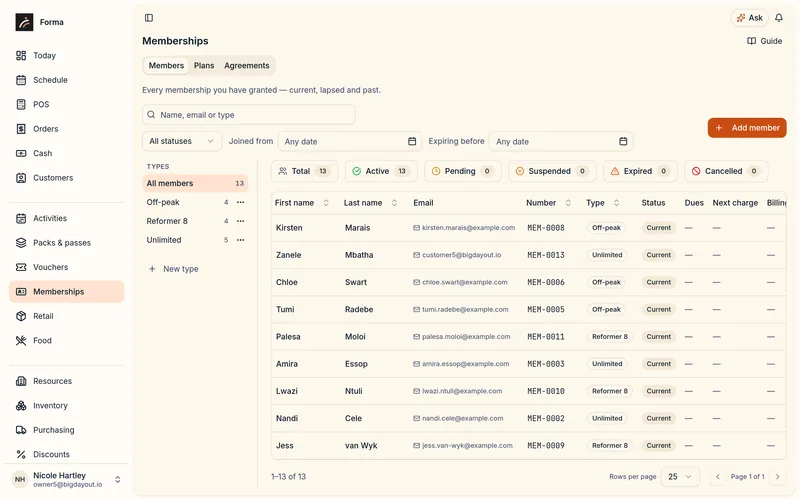
Task: Click jess.van-wyk@example.com email
Action: coord(467,446)
